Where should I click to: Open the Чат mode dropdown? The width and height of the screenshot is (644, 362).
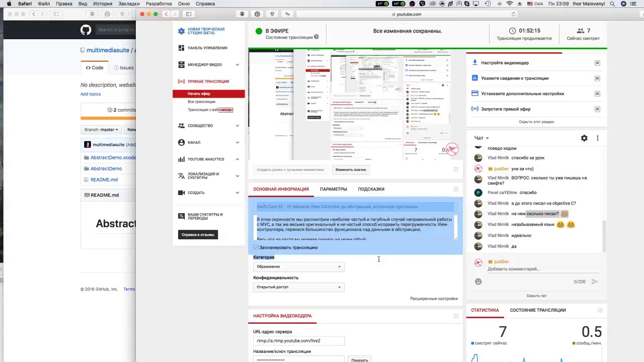pos(481,138)
